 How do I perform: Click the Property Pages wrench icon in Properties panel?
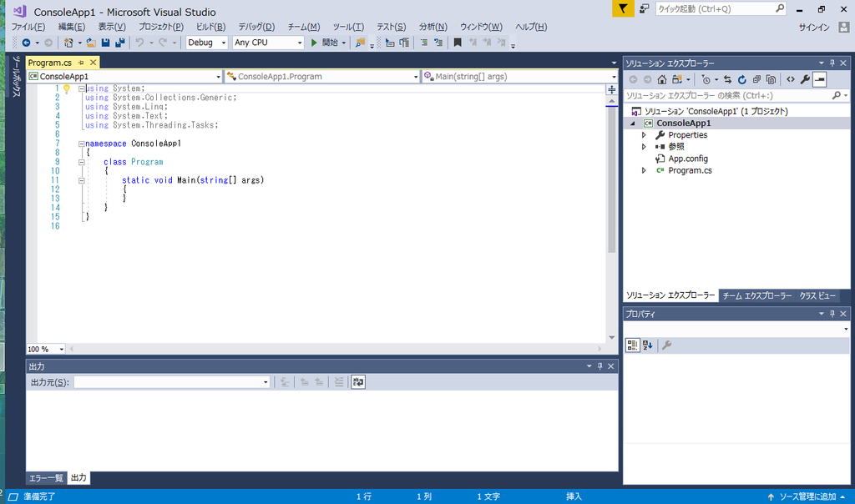point(666,345)
